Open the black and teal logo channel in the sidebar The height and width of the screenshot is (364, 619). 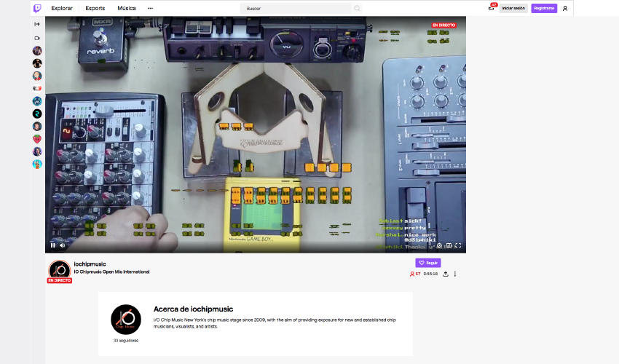[37, 114]
